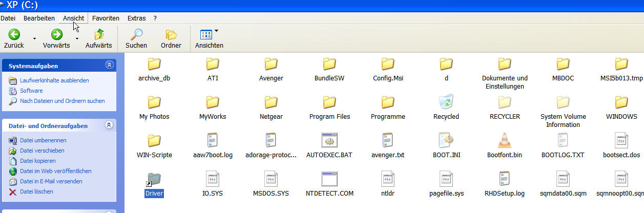Select the WIN-Scripte folder icon
This screenshot has height=213, width=644.
[154, 140]
